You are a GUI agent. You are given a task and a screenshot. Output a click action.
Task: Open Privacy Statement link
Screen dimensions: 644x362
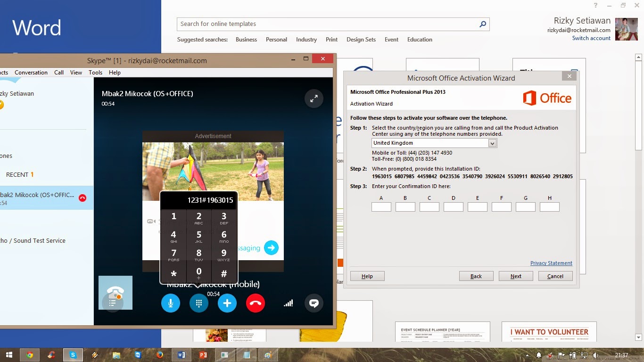click(x=551, y=263)
